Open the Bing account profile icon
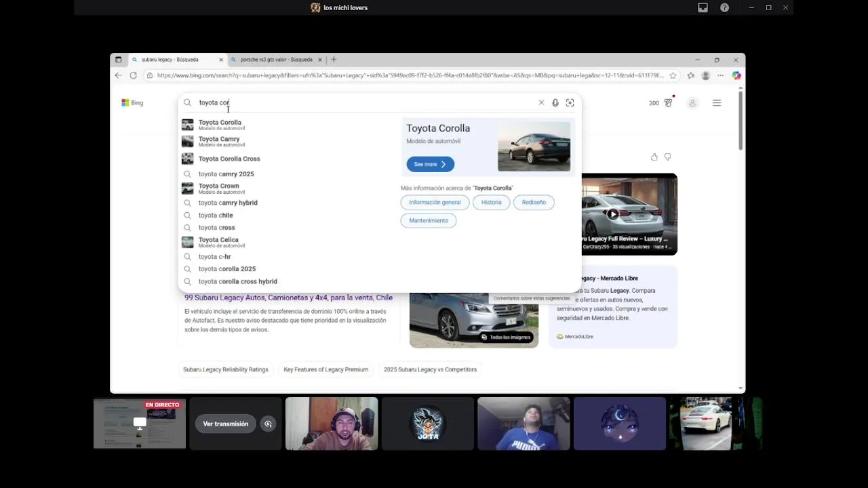Viewport: 868px width, 488px height. coord(692,103)
